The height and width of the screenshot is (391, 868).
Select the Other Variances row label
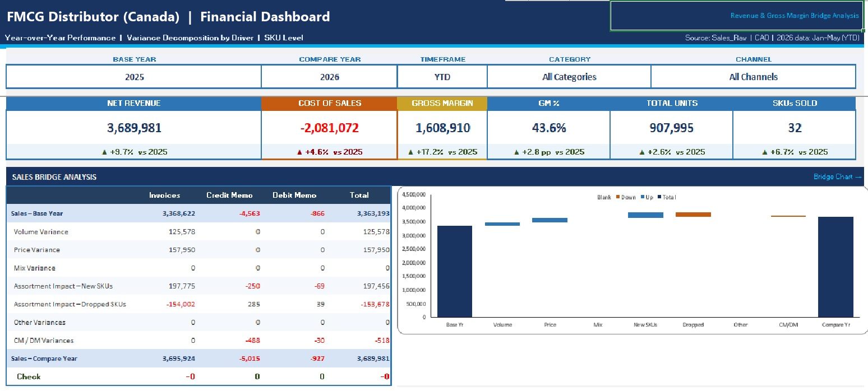(40, 322)
